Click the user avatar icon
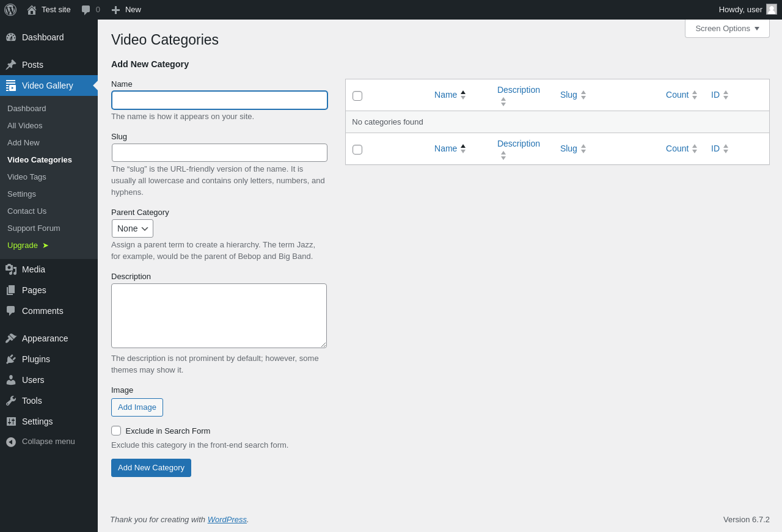Viewport: 782px width, 532px height. pos(772,9)
